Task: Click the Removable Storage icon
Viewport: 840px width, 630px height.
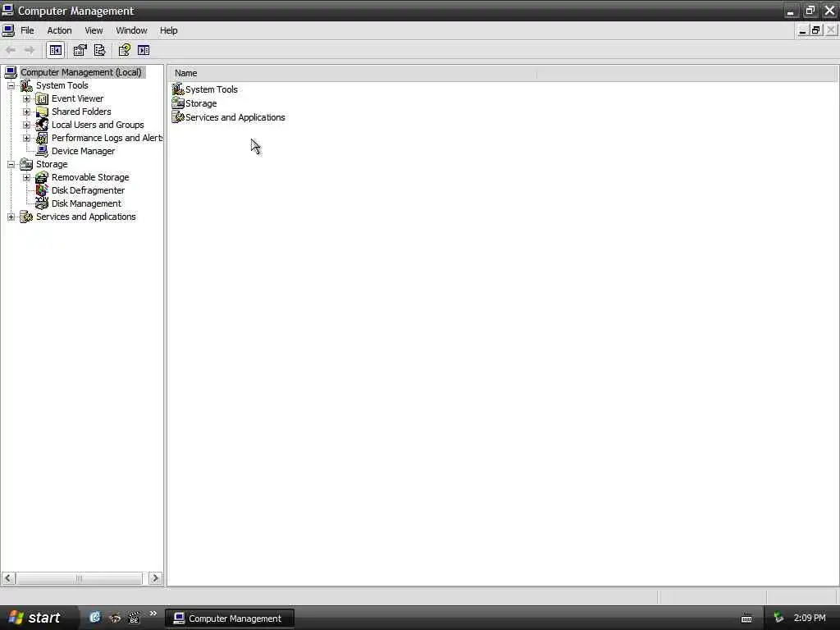Action: [x=42, y=177]
